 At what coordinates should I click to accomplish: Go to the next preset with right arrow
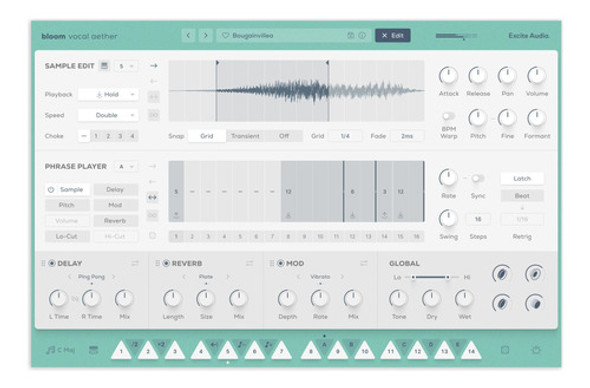click(205, 35)
